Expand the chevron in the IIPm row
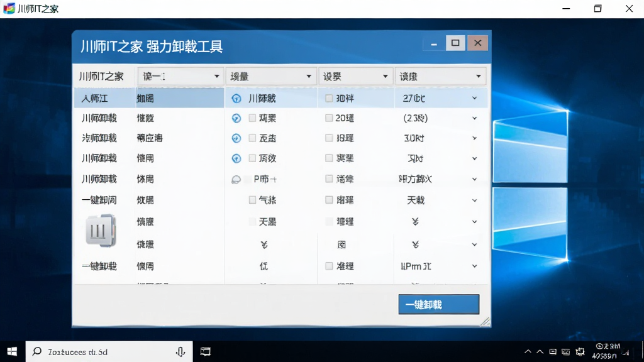Screen dimensions: 644x362 tap(474, 266)
